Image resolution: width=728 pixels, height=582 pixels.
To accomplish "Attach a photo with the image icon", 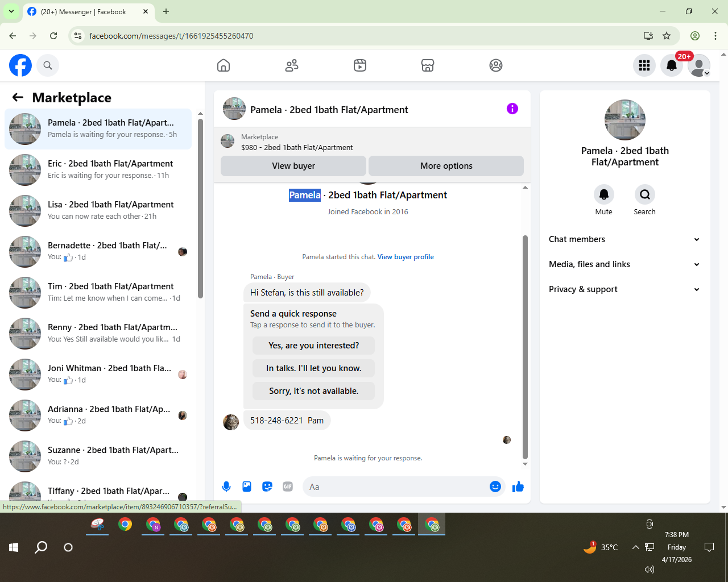I will [247, 487].
